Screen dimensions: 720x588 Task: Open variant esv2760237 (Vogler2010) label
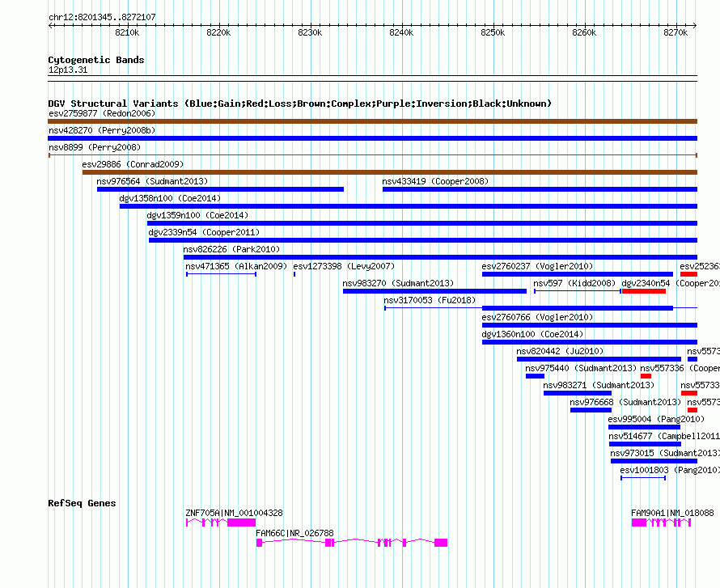click(x=537, y=266)
